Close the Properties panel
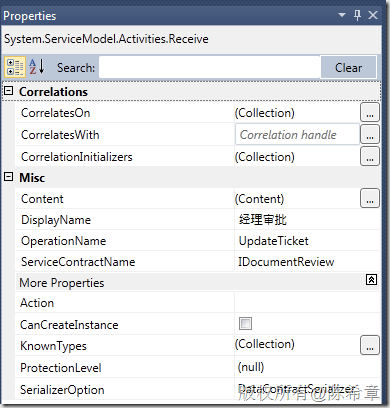The image size is (390, 408). pos(373,15)
